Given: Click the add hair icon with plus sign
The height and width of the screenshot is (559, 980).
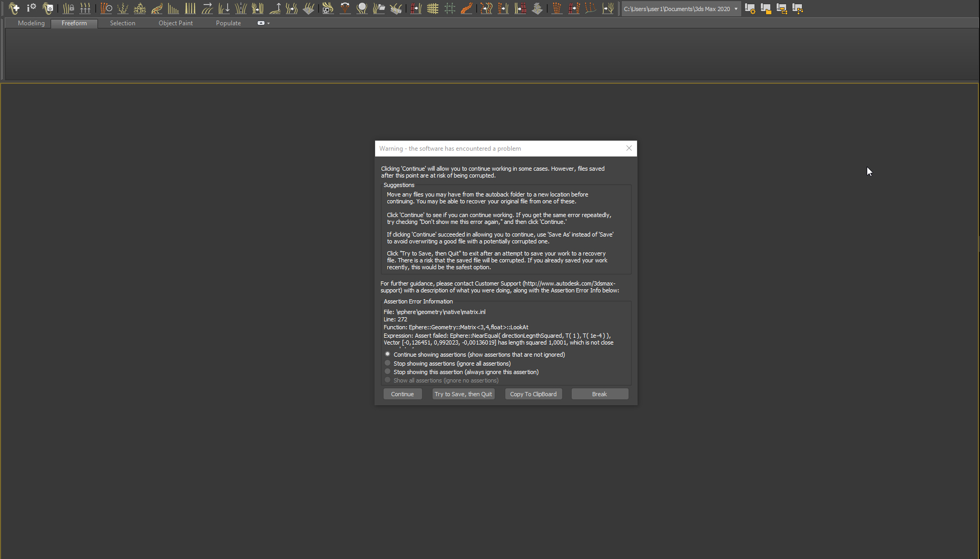Looking at the screenshot, I should [14, 8].
